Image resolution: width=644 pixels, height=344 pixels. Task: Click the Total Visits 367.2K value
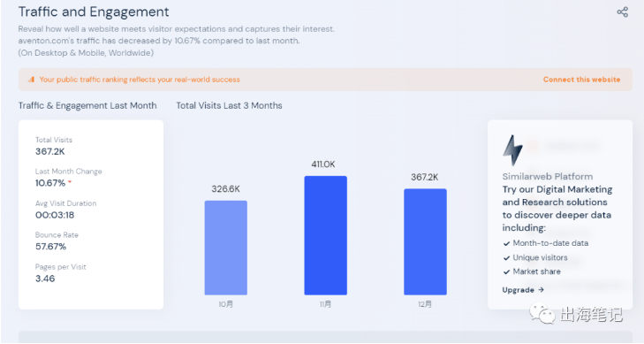(50, 151)
